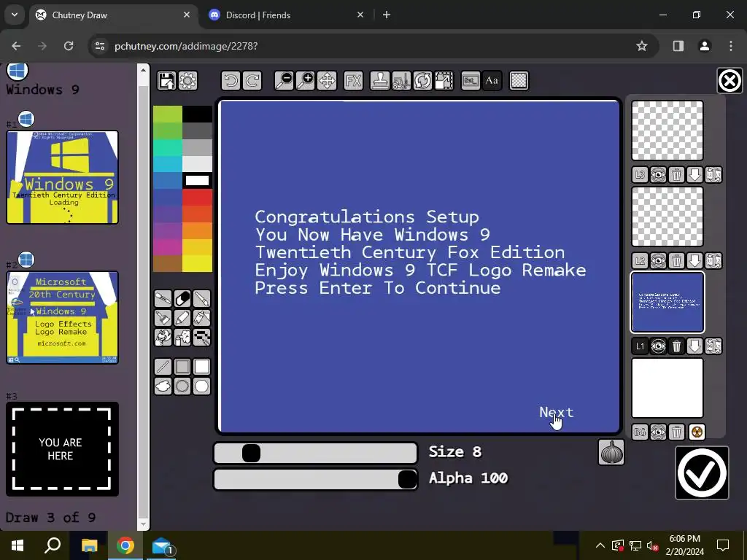This screenshot has width=747, height=560.
Task: Show hidden system tray icons chevron
Action: click(600, 545)
